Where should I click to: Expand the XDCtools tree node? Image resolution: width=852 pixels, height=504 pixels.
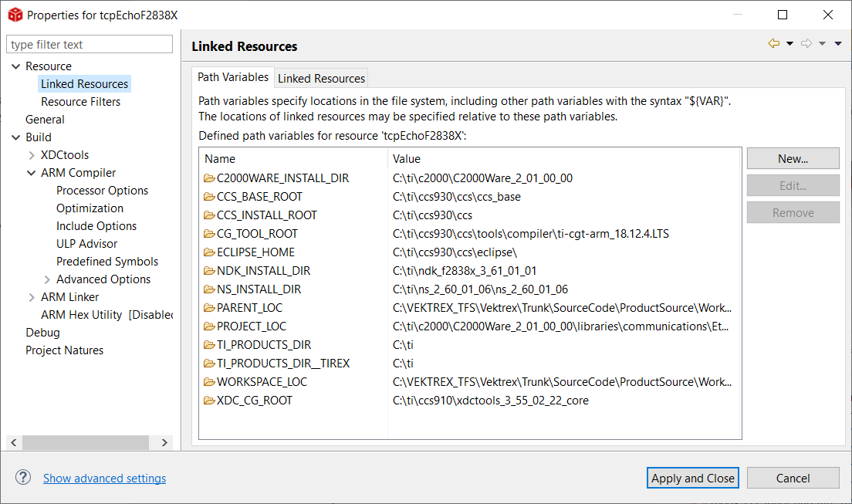click(32, 155)
